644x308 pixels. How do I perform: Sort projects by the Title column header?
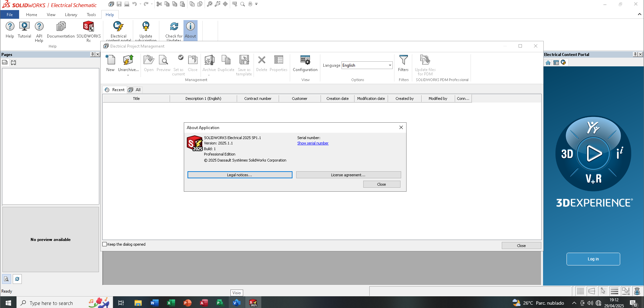(x=136, y=99)
